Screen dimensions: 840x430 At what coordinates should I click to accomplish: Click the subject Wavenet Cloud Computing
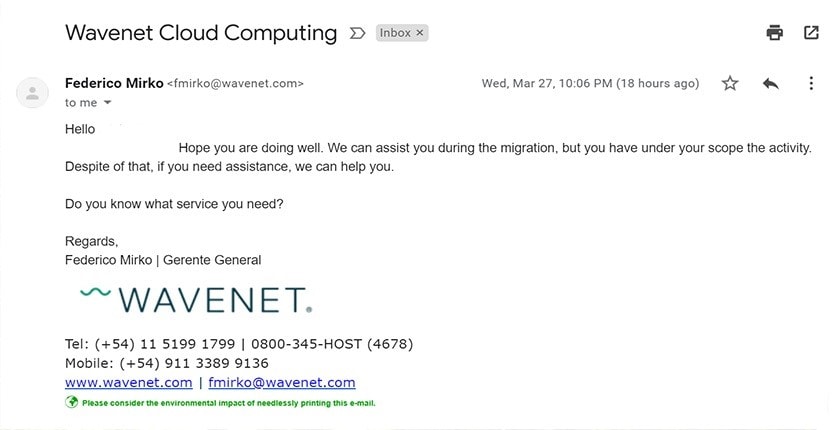[201, 33]
